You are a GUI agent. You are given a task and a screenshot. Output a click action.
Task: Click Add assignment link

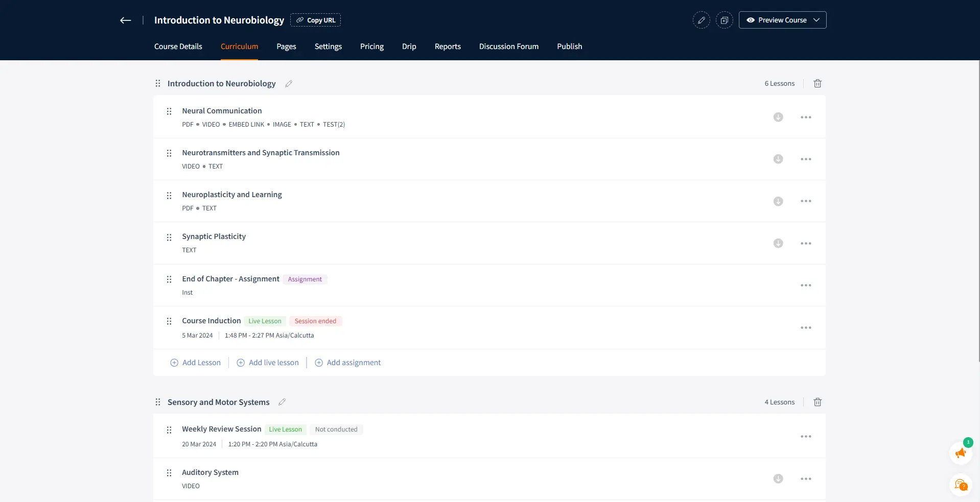click(x=348, y=363)
